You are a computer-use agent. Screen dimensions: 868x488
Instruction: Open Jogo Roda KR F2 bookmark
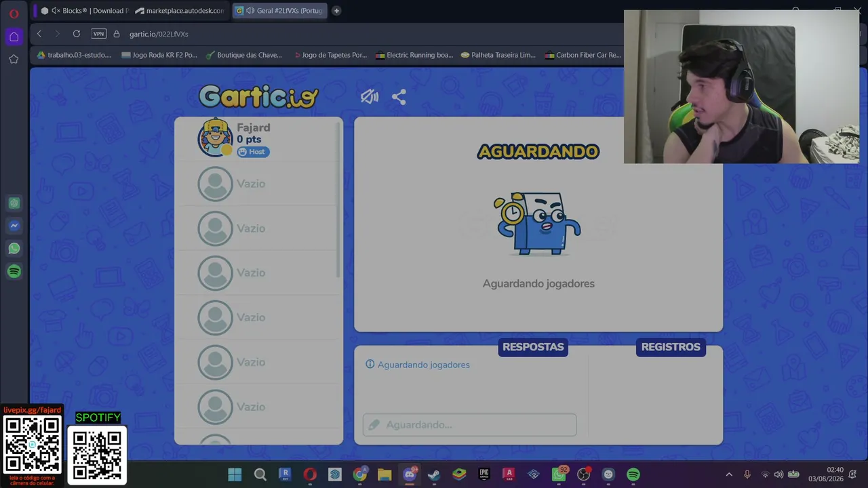coord(159,55)
